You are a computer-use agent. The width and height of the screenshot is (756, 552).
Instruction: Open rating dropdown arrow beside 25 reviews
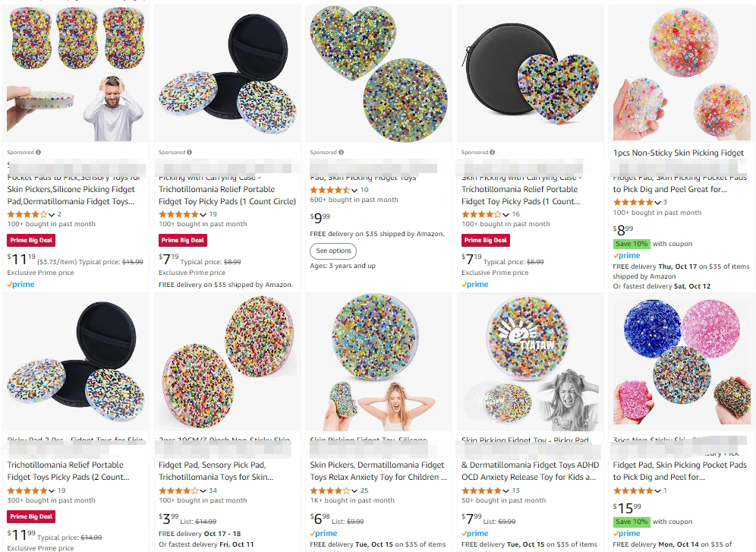point(354,490)
